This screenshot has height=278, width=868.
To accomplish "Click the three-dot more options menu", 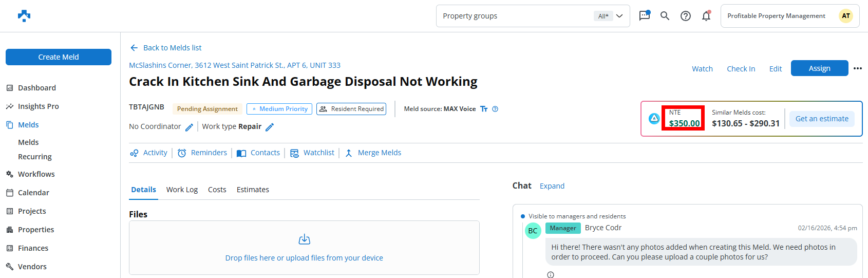I will pyautogui.click(x=857, y=68).
